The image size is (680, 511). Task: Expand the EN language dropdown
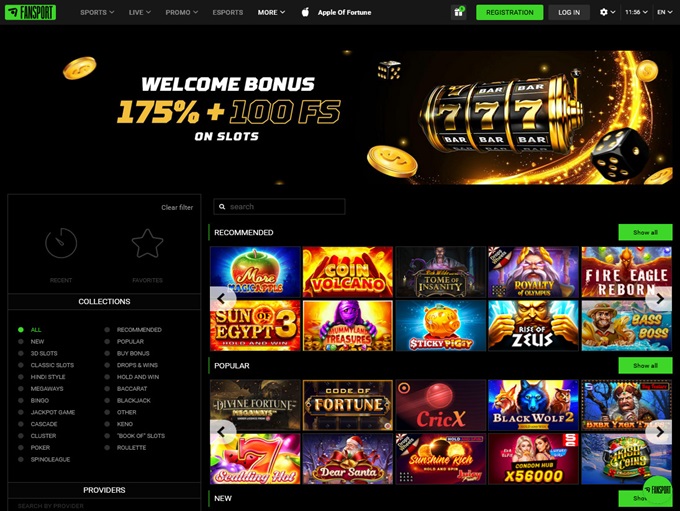tap(664, 12)
